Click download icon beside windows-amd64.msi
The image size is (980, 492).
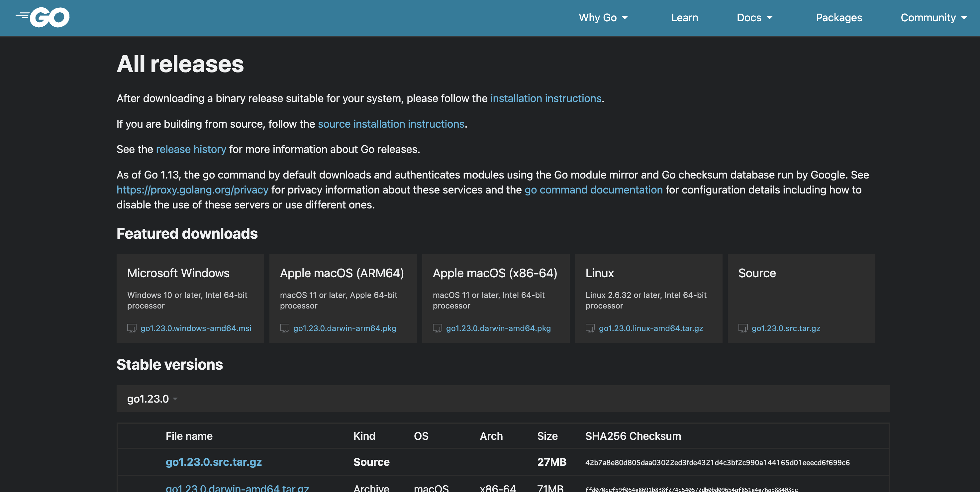132,328
